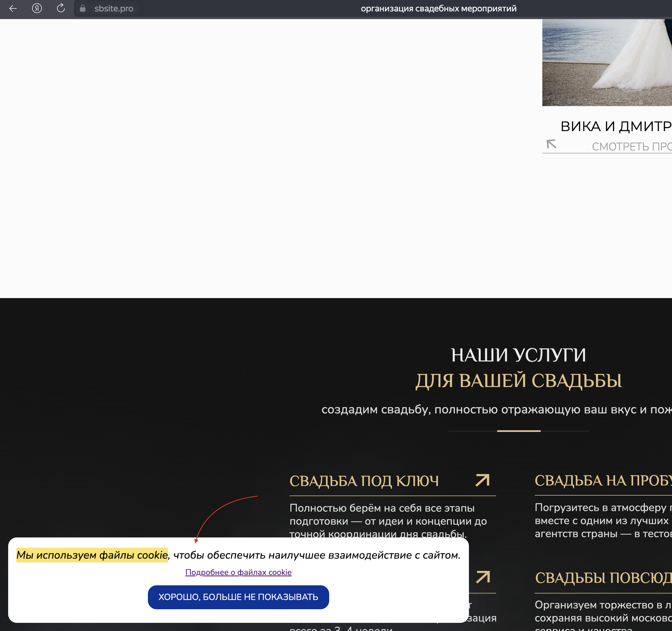Click the Наши услуги section heading

point(518,355)
